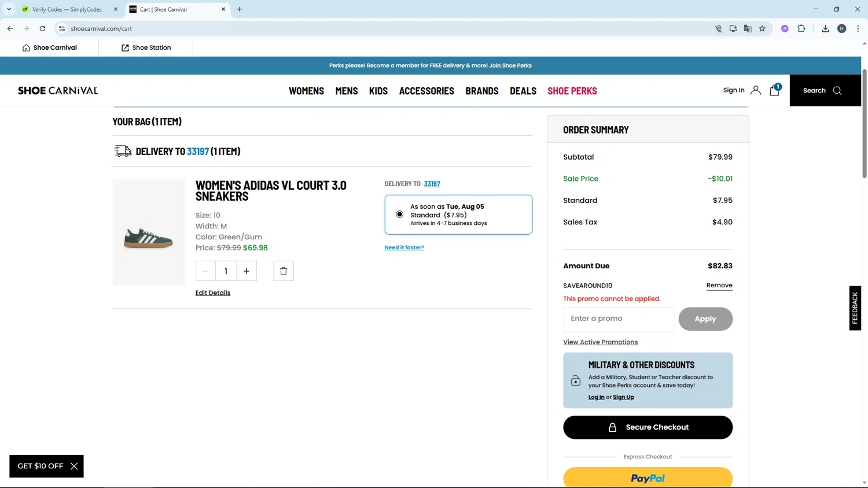This screenshot has width=868, height=488.
Task: Reload the cart page
Action: tap(42, 28)
